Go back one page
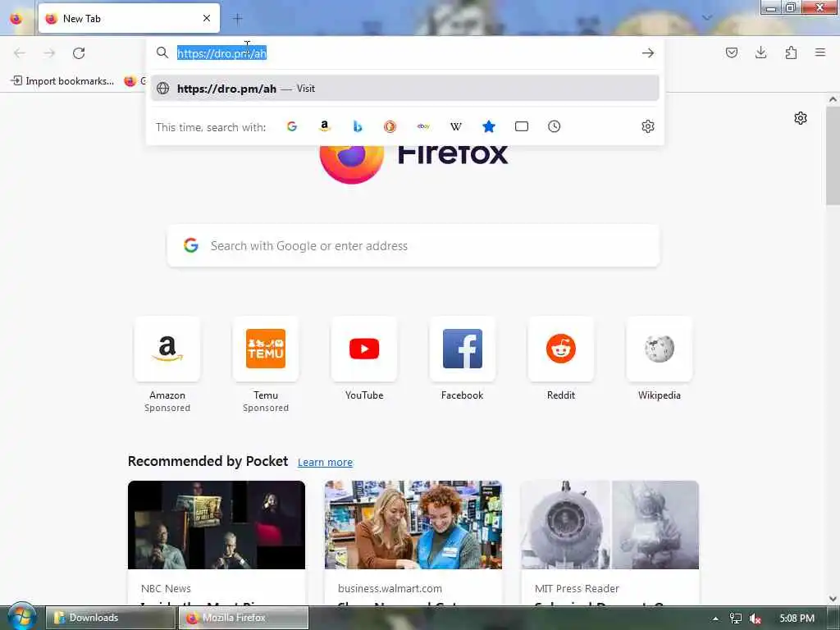This screenshot has width=840, height=630. click(20, 53)
